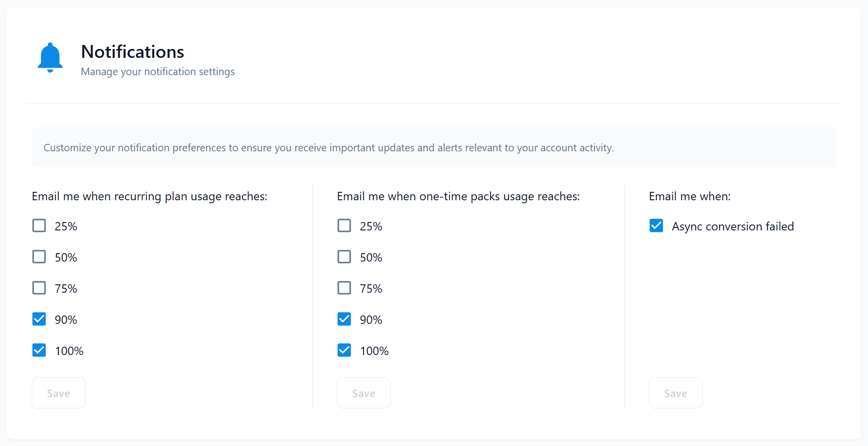Image resolution: width=868 pixels, height=446 pixels.
Task: Enable 25% recurring plan usage email
Action: coord(39,226)
